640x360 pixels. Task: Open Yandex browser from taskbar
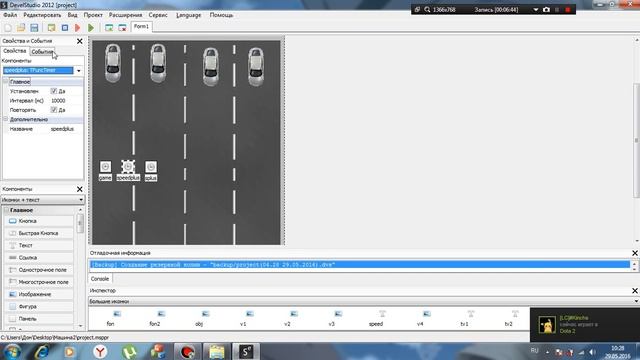click(100, 351)
